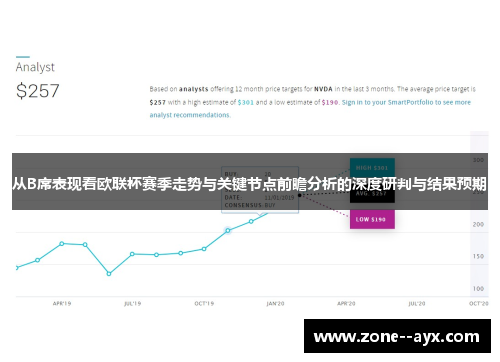Click the '100' y-axis value
The height and width of the screenshot is (362, 500).
tap(478, 289)
